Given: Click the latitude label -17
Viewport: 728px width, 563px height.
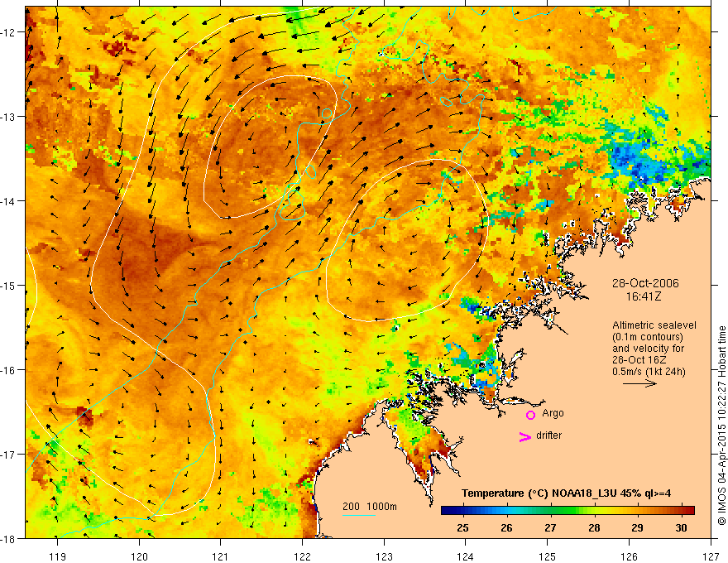Looking at the screenshot, I should (x=8, y=454).
